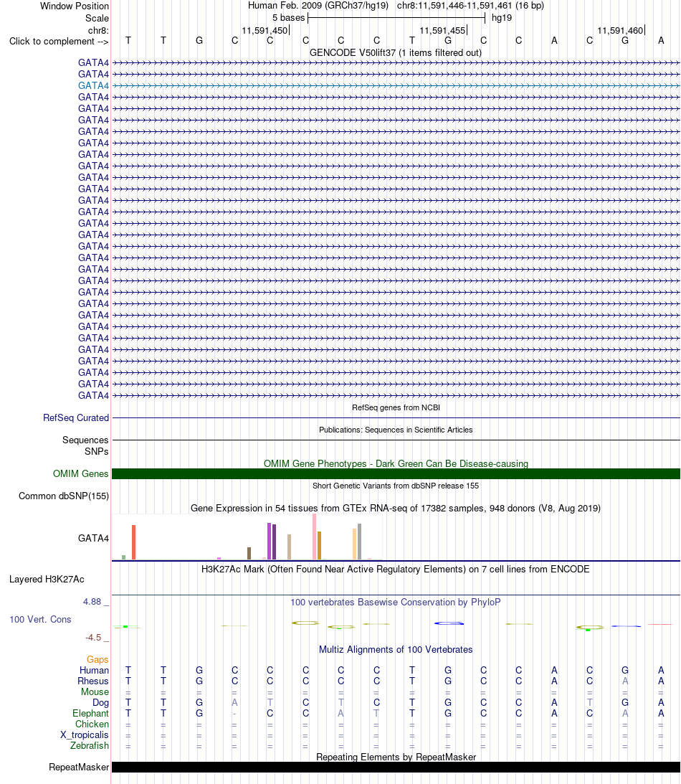
Task: Click 'RefSeq genes from NCBI' track title
Action: [x=396, y=407]
